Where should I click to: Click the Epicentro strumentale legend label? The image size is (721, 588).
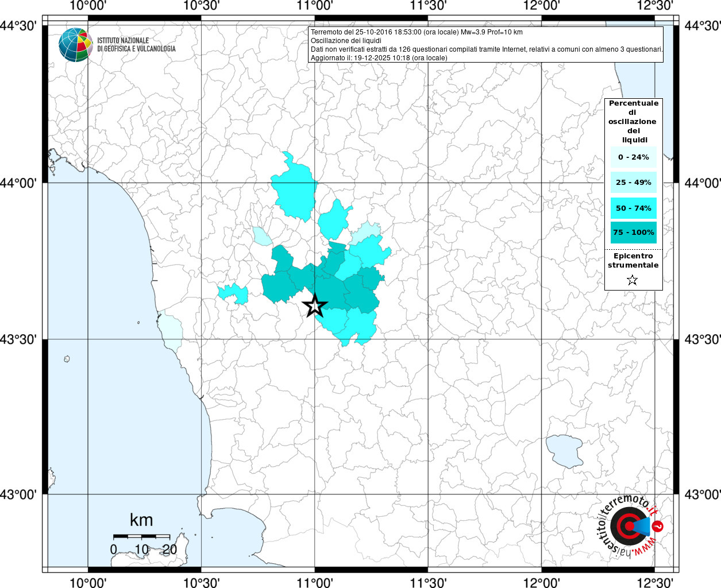pos(633,261)
